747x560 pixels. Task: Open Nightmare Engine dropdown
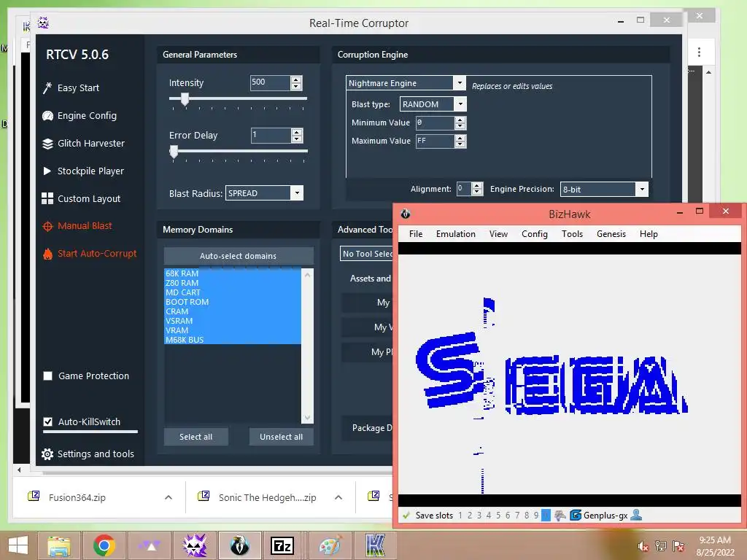click(x=460, y=83)
